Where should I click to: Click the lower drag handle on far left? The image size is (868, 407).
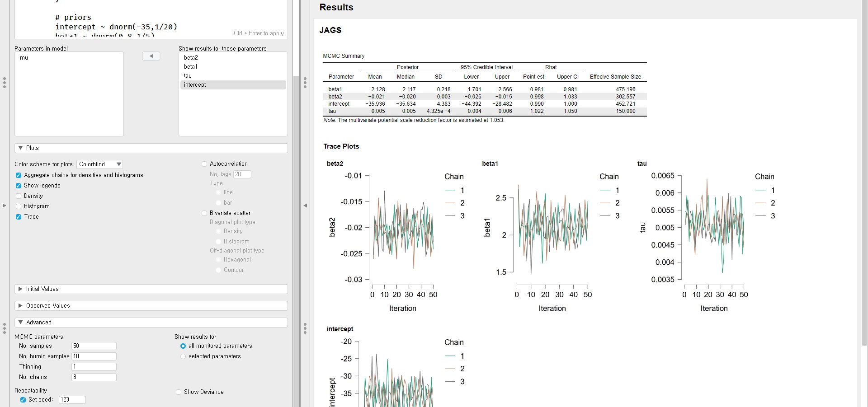point(5,328)
